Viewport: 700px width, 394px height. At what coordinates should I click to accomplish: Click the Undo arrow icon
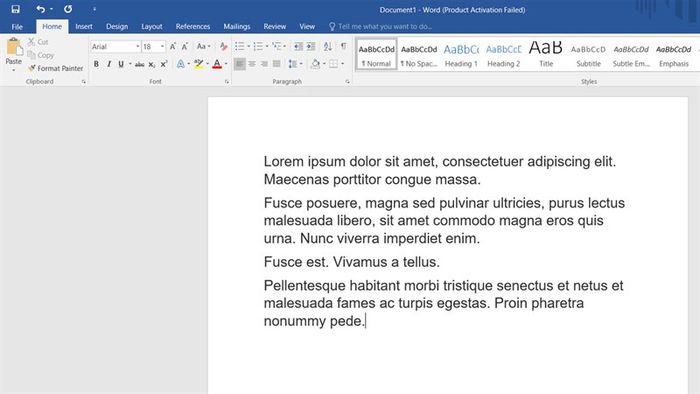pos(41,9)
